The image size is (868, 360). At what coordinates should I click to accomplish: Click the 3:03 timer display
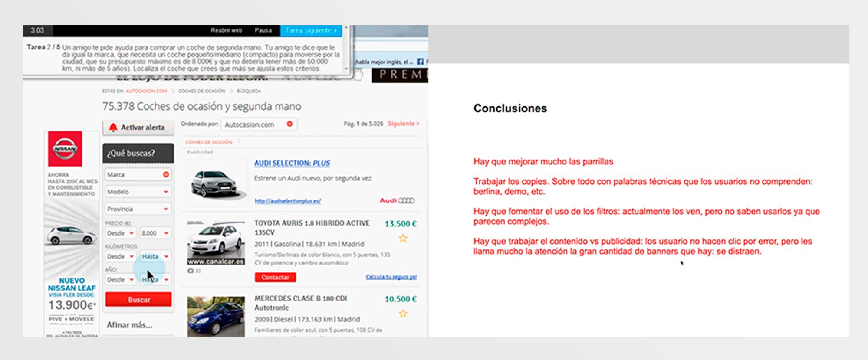(37, 30)
